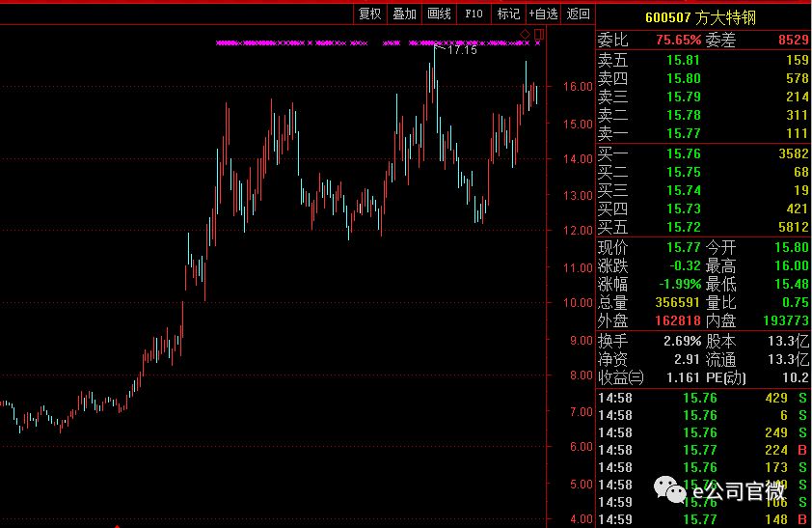This screenshot has width=812, height=528.
Task: Click the 复权 toolbar button
Action: point(369,14)
